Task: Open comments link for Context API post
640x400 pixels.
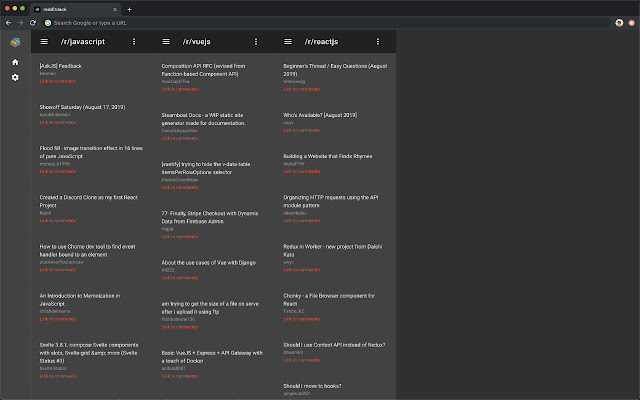Action: [x=302, y=360]
